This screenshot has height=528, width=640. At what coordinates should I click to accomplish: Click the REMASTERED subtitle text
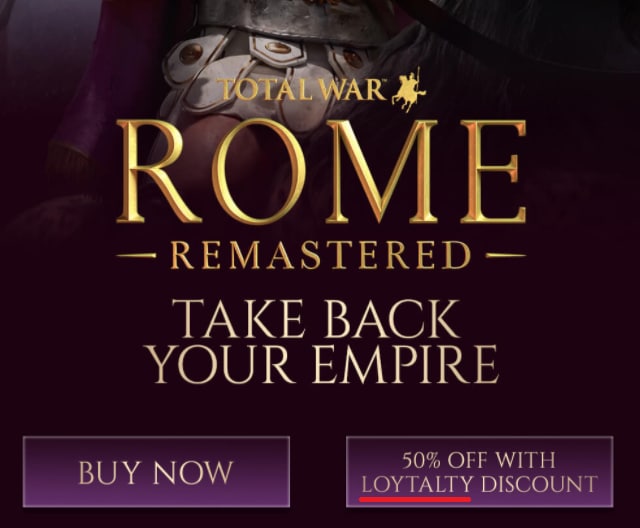320,255
